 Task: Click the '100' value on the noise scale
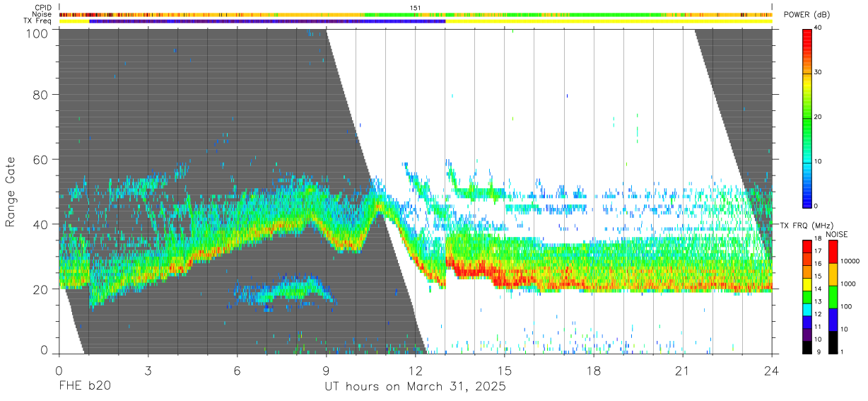pos(847,306)
